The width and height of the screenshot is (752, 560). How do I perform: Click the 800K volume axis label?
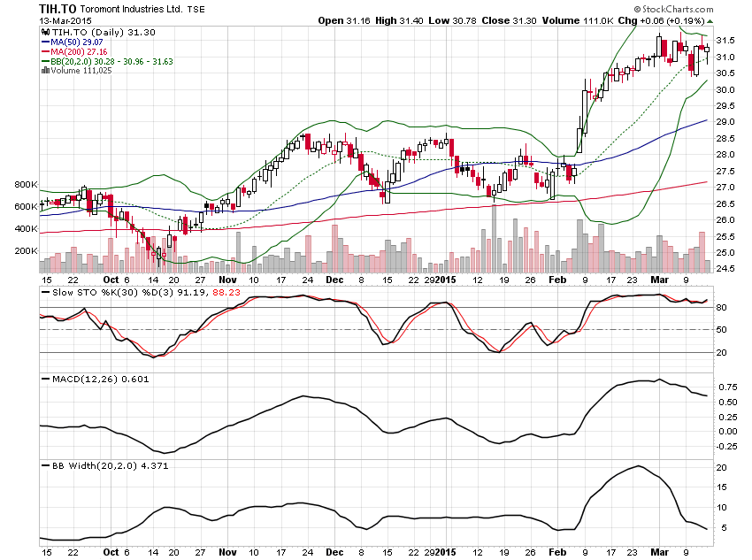pyautogui.click(x=26, y=185)
